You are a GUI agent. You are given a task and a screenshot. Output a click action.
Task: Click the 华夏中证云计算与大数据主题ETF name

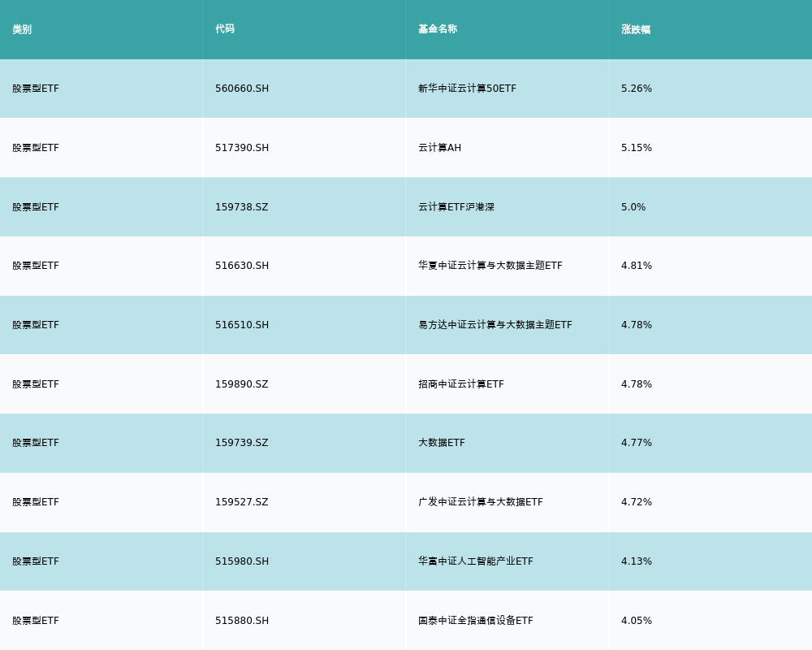pyautogui.click(x=490, y=266)
